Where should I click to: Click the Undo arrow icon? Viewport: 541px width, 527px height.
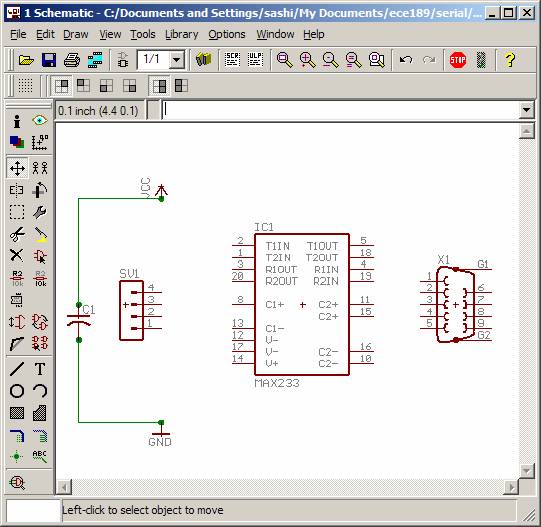[x=406, y=60]
